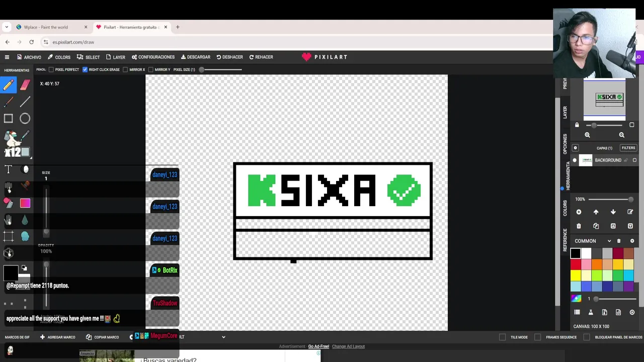This screenshot has height=362, width=644.
Task: Open the rainbow color picker
Action: click(x=576, y=299)
